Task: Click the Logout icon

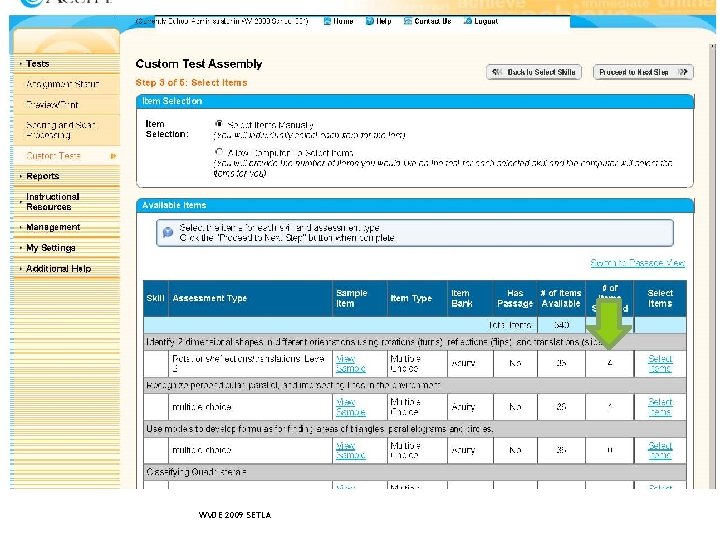Action: pos(467,21)
